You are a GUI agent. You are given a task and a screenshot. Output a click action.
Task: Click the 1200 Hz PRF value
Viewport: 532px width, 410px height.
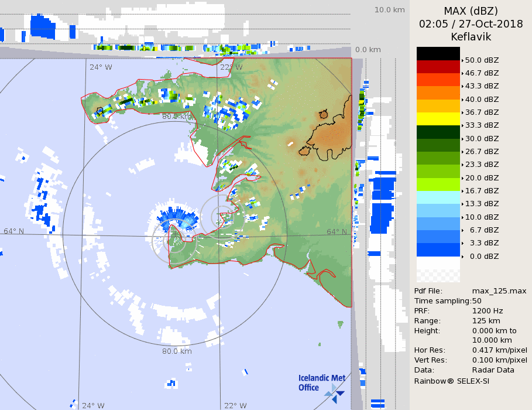click(x=488, y=311)
